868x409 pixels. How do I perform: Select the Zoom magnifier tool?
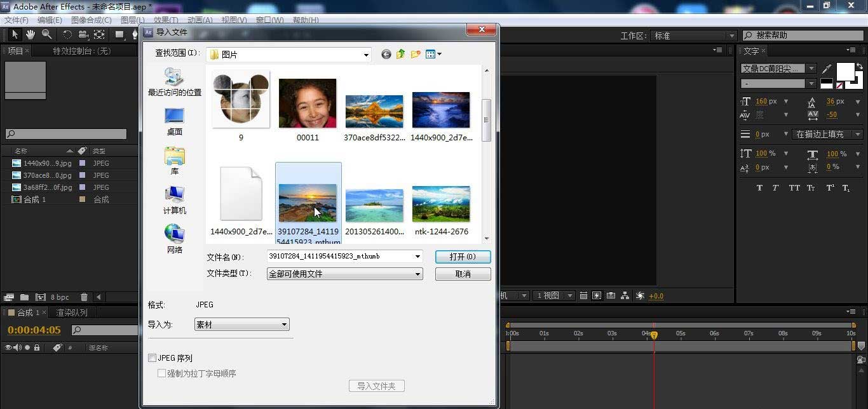46,34
